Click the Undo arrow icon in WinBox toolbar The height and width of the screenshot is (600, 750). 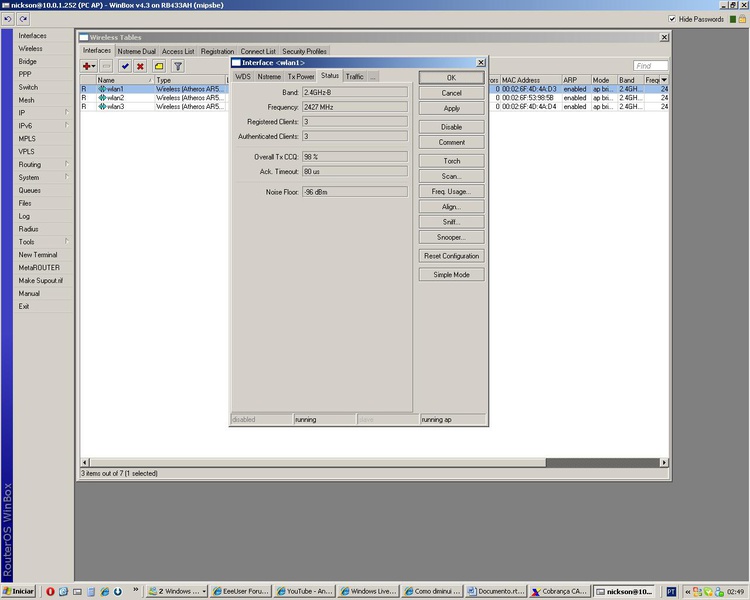click(8, 19)
